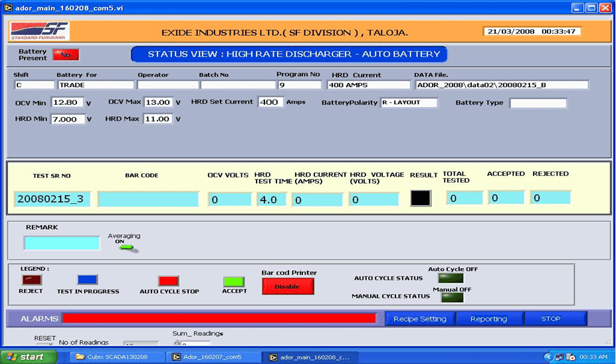Click the Battery Type field
Screen dimensions: 616x364
tap(538, 103)
